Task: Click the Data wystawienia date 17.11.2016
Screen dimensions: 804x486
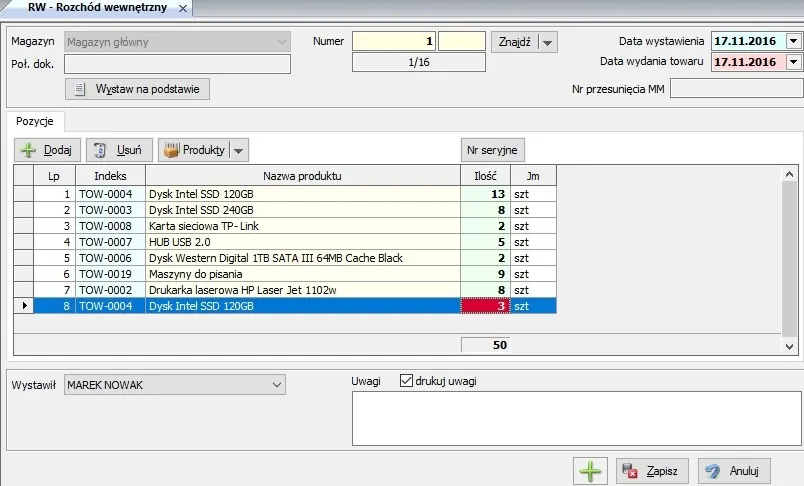Action: [x=749, y=41]
